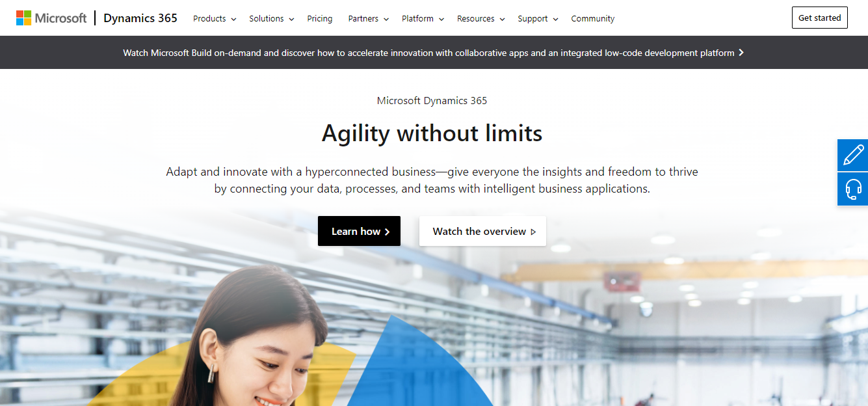Click the play triangle in Watch the overview
Viewport: 868px width, 406px height.
point(533,232)
